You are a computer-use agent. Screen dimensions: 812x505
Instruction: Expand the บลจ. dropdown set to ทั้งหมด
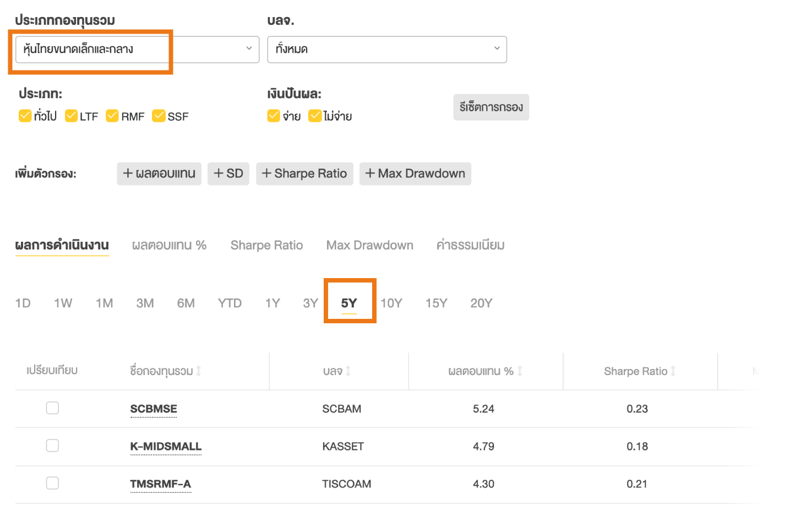point(386,50)
